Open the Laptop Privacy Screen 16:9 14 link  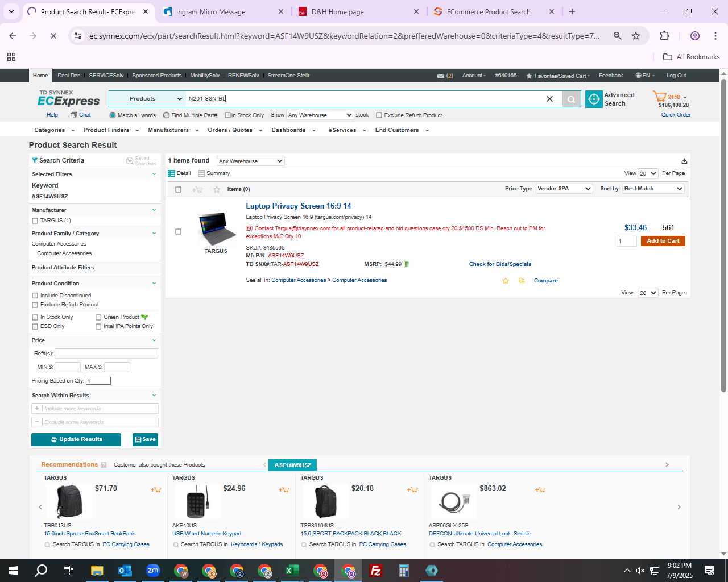click(299, 206)
